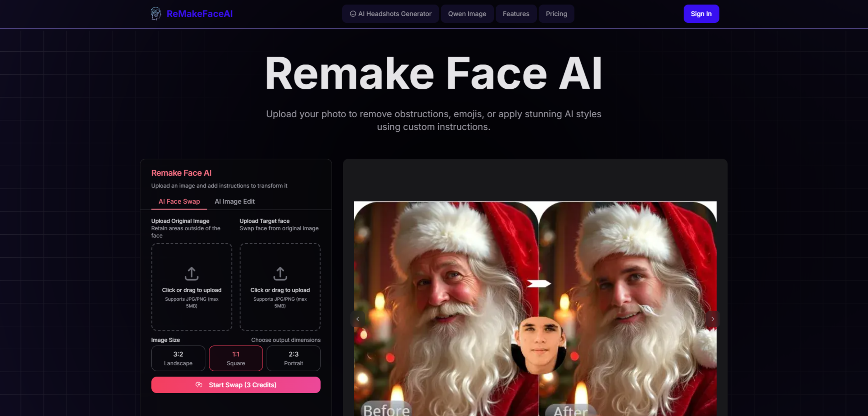Click ReMakeFaceAI brand name link
Screen dimensions: 868x416
[199, 14]
